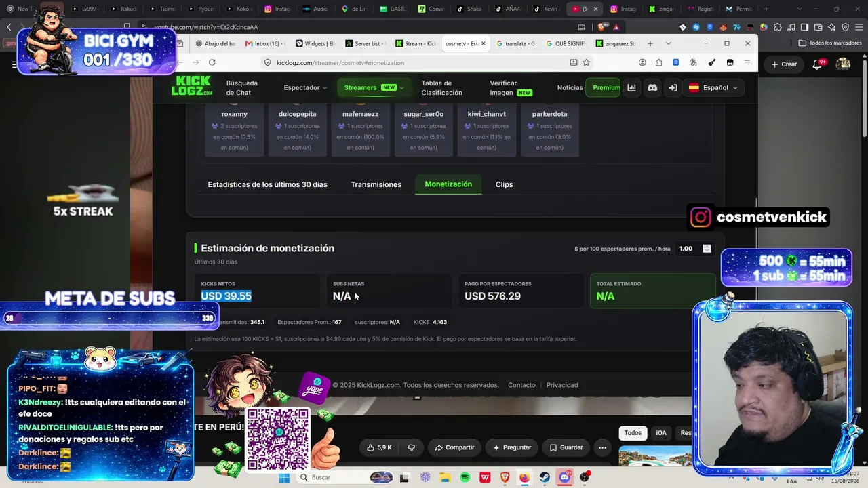The image size is (868, 488).
Task: Expand the Espectador dropdown menu
Action: tap(305, 87)
